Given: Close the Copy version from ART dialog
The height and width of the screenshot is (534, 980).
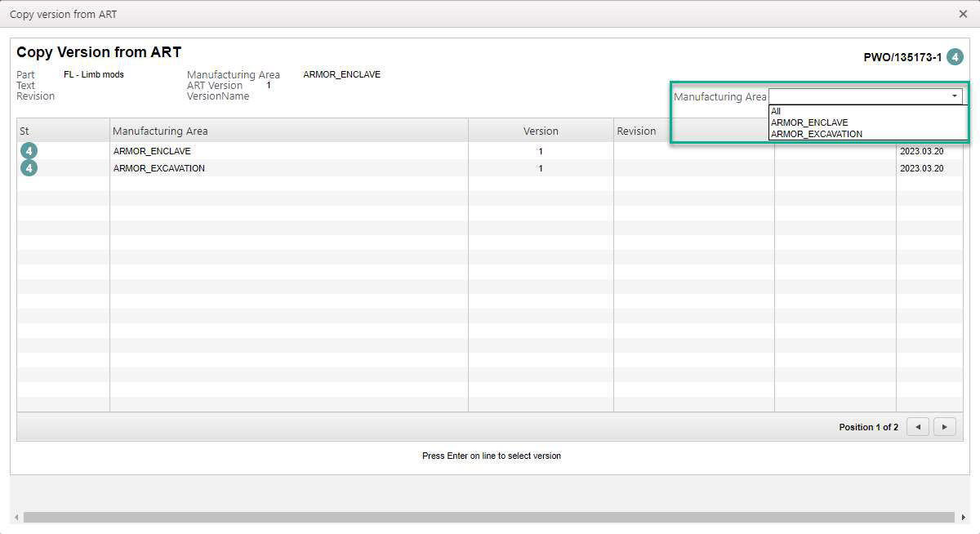Looking at the screenshot, I should [963, 14].
